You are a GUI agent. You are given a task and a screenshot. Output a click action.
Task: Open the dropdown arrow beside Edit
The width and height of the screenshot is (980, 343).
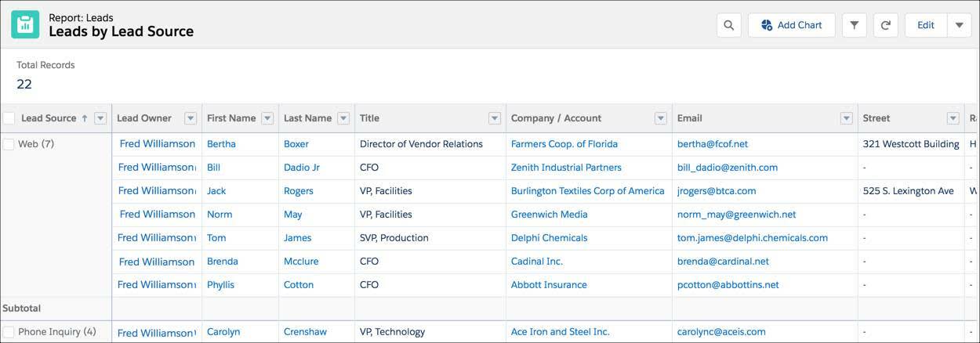pyautogui.click(x=960, y=25)
